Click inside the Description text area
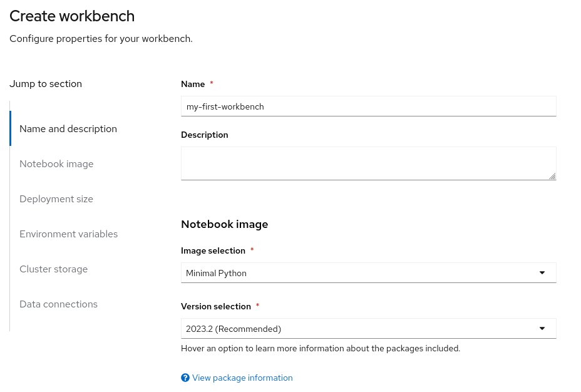The height and width of the screenshot is (392, 581). [368, 163]
